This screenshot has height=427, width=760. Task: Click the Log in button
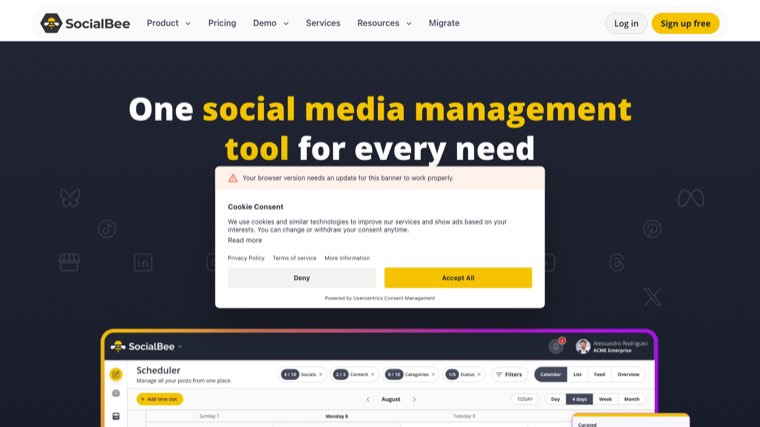(626, 23)
